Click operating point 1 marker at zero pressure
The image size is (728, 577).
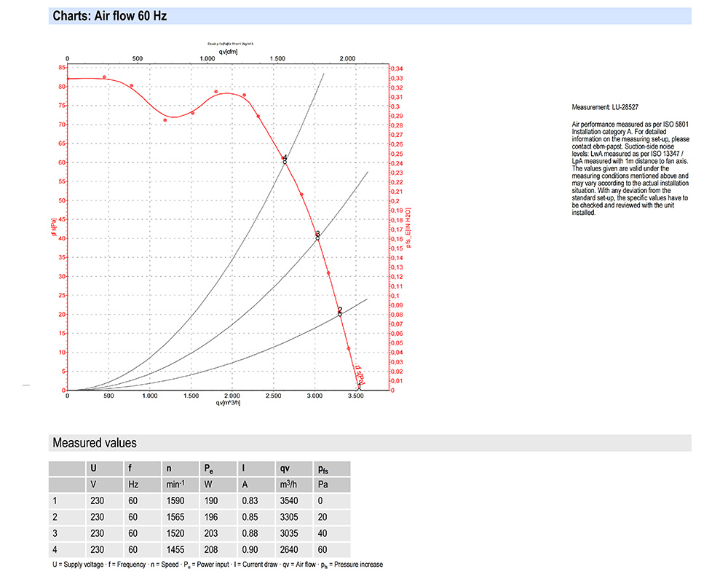click(359, 388)
